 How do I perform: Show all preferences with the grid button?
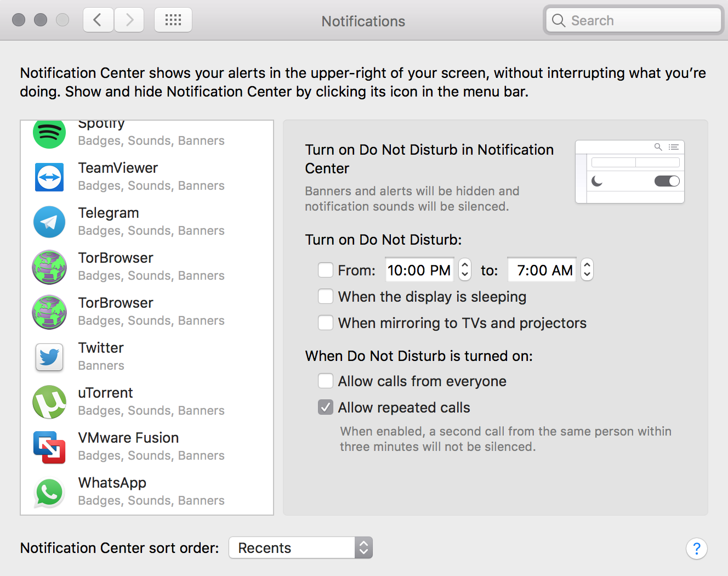(x=173, y=20)
